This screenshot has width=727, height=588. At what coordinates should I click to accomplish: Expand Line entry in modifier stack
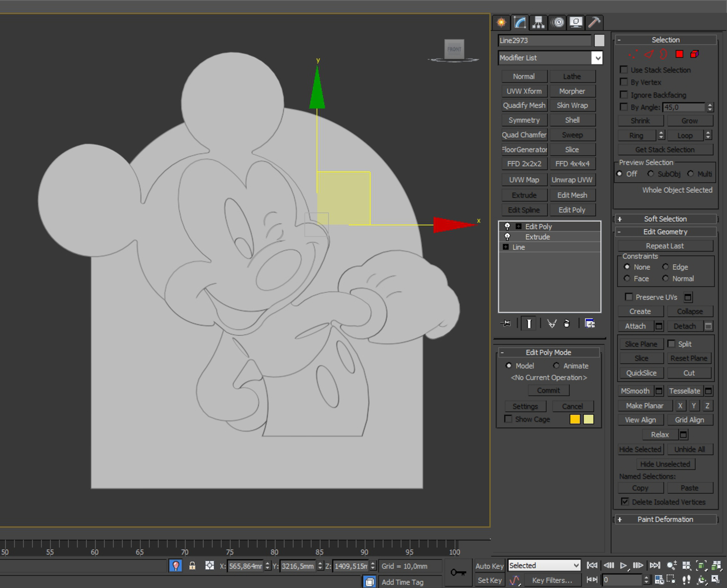[506, 247]
